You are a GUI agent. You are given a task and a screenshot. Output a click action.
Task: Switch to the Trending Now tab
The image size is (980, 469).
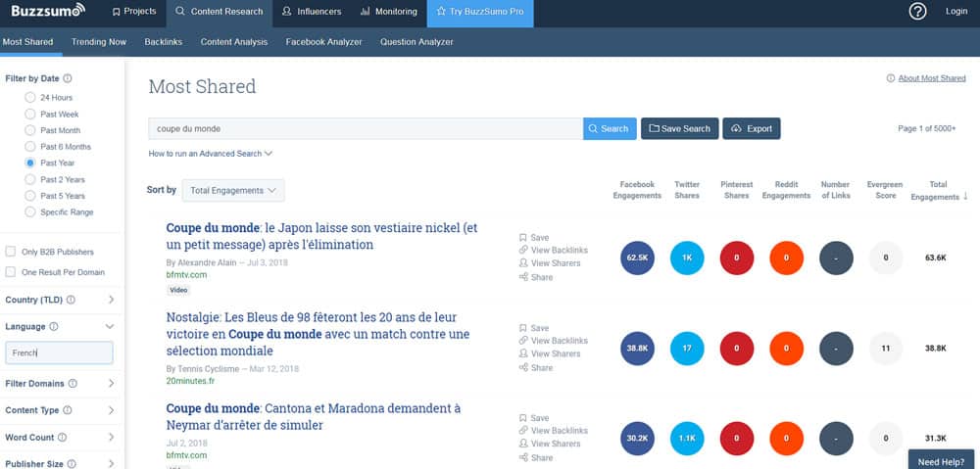click(x=99, y=42)
